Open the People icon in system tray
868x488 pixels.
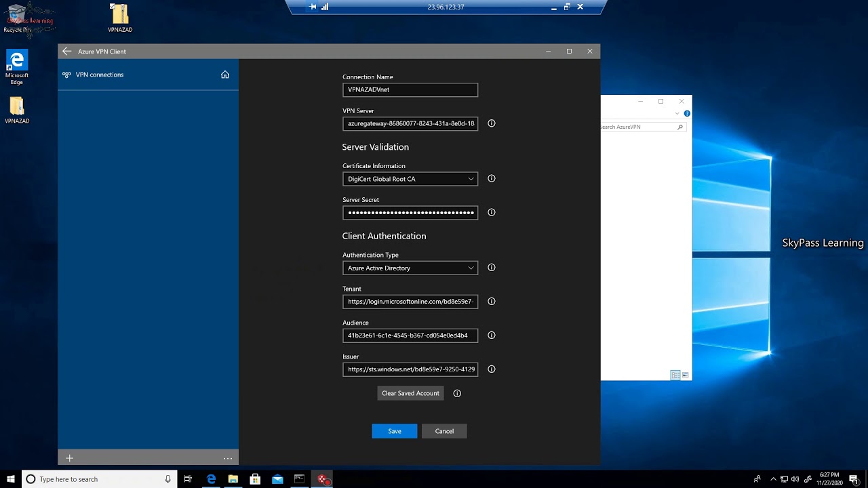pyautogui.click(x=757, y=479)
